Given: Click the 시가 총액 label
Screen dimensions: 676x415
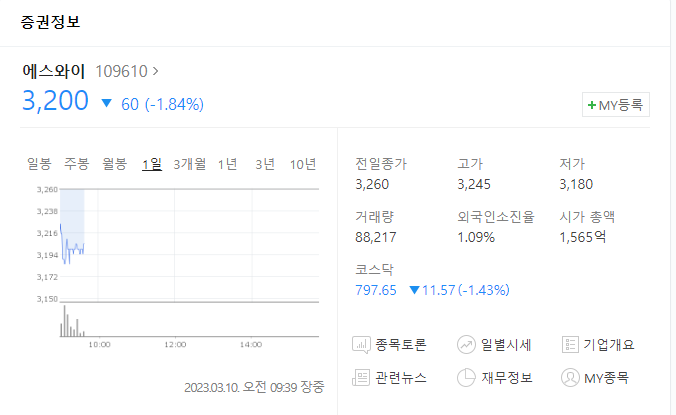Looking at the screenshot, I should [587, 217].
